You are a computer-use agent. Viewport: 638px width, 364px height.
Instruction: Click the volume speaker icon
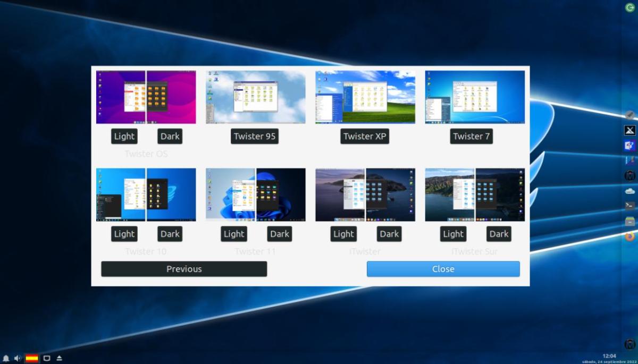[x=18, y=358]
